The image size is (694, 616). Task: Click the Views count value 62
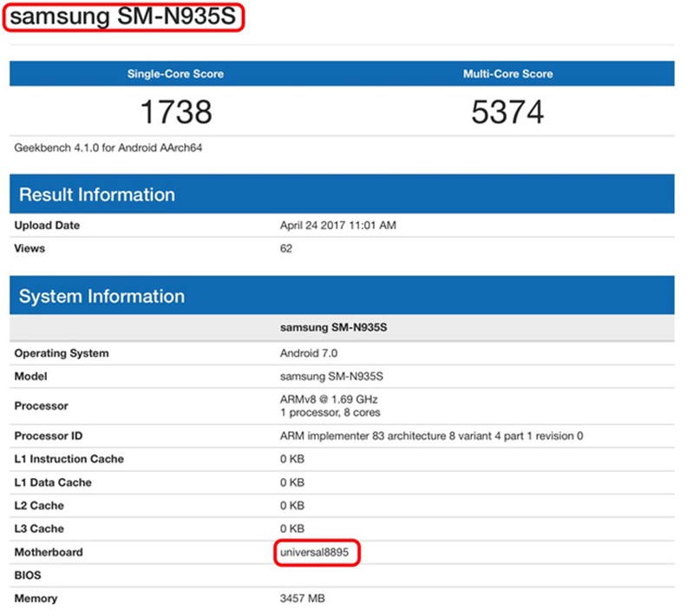pos(286,249)
